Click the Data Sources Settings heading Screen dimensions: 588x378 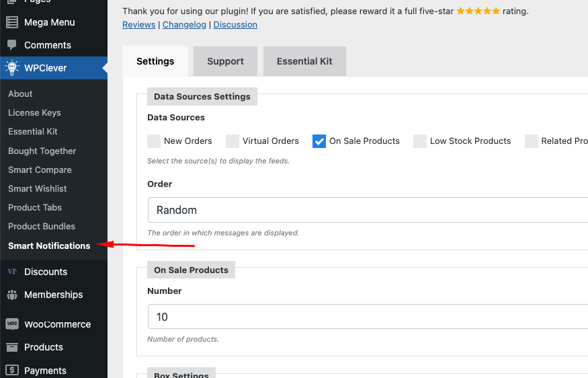[202, 96]
